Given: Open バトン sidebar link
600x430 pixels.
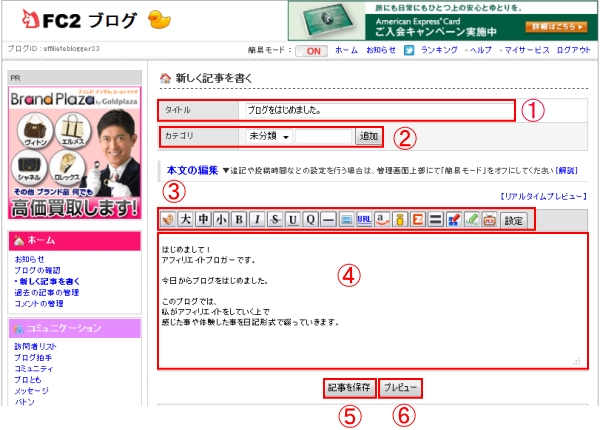Looking at the screenshot, I should pyautogui.click(x=24, y=401).
